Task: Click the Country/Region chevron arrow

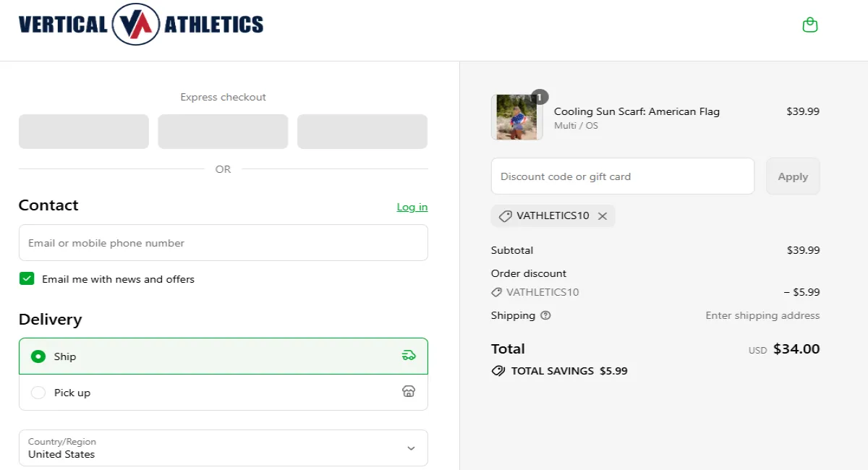Action: pos(411,448)
